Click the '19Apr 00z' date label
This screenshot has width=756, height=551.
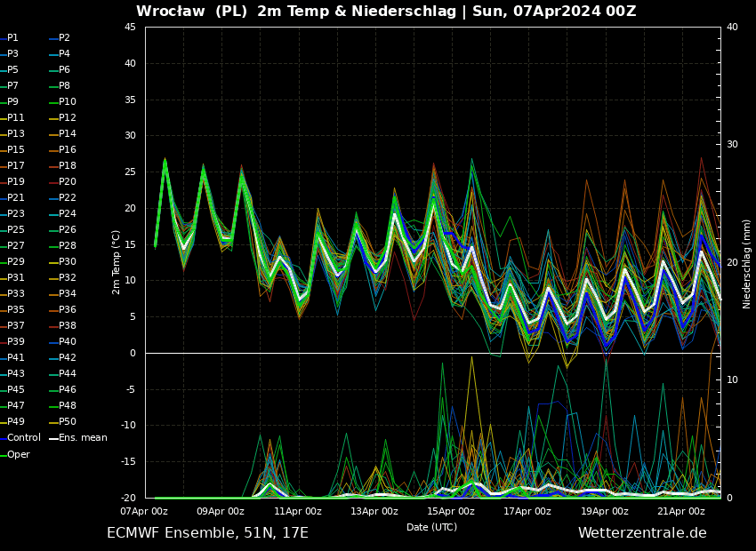(x=605, y=511)
